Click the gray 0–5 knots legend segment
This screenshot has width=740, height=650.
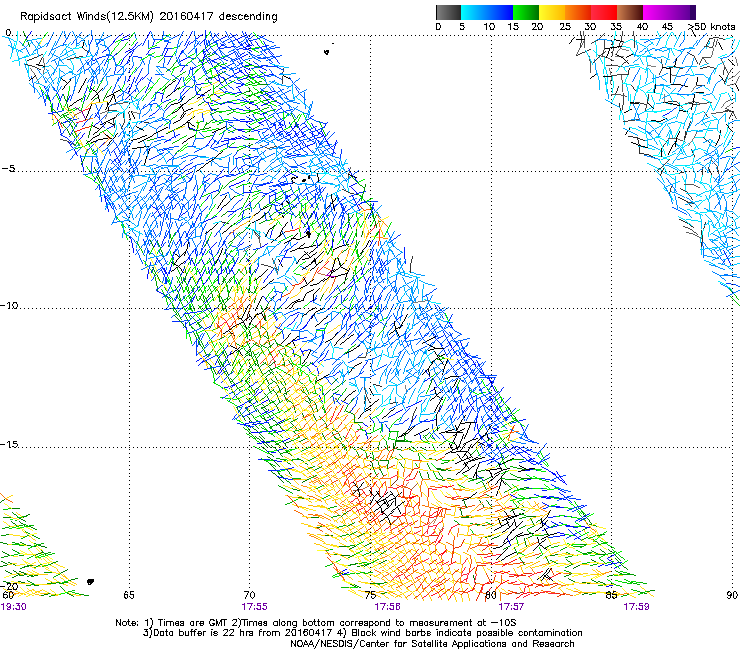click(448, 12)
